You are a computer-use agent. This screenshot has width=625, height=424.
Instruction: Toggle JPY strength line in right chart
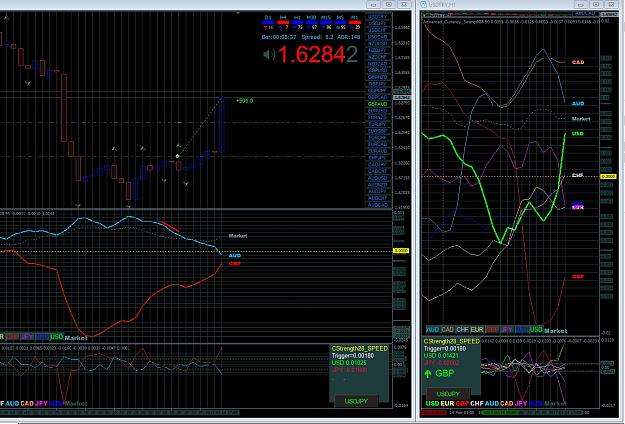click(507, 330)
